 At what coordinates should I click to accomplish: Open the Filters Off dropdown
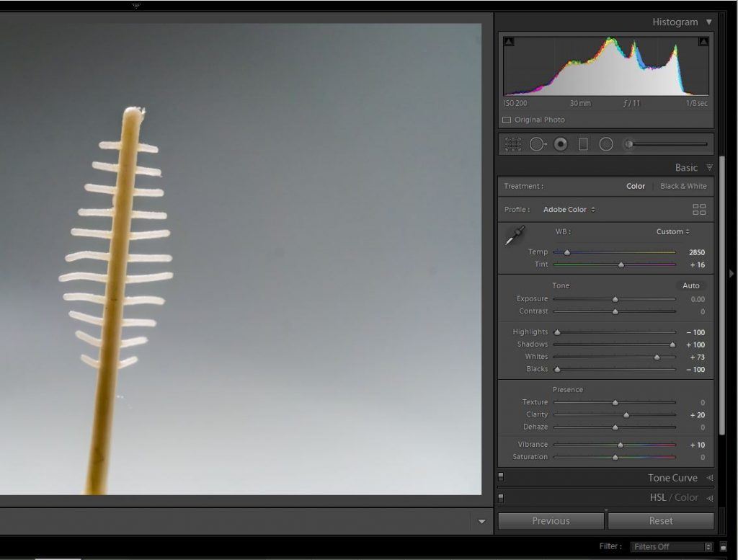670,547
